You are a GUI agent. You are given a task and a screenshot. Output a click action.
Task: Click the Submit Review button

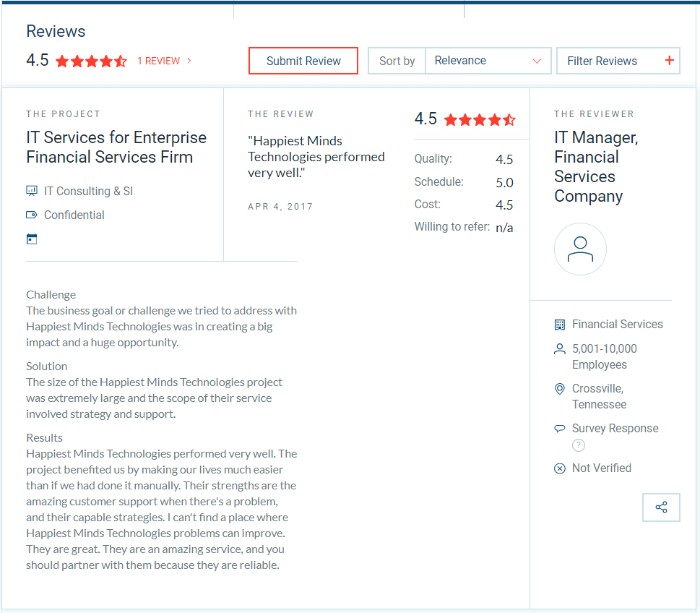click(x=303, y=61)
